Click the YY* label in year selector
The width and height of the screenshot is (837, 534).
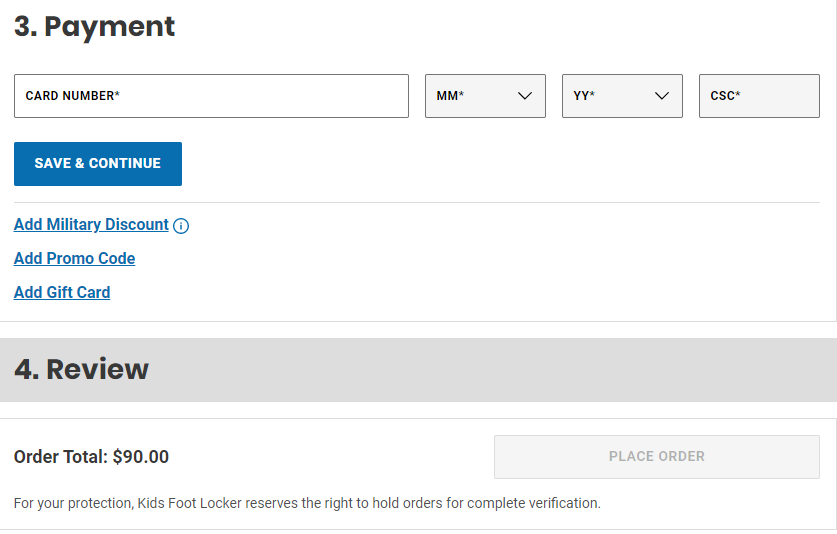tap(584, 96)
